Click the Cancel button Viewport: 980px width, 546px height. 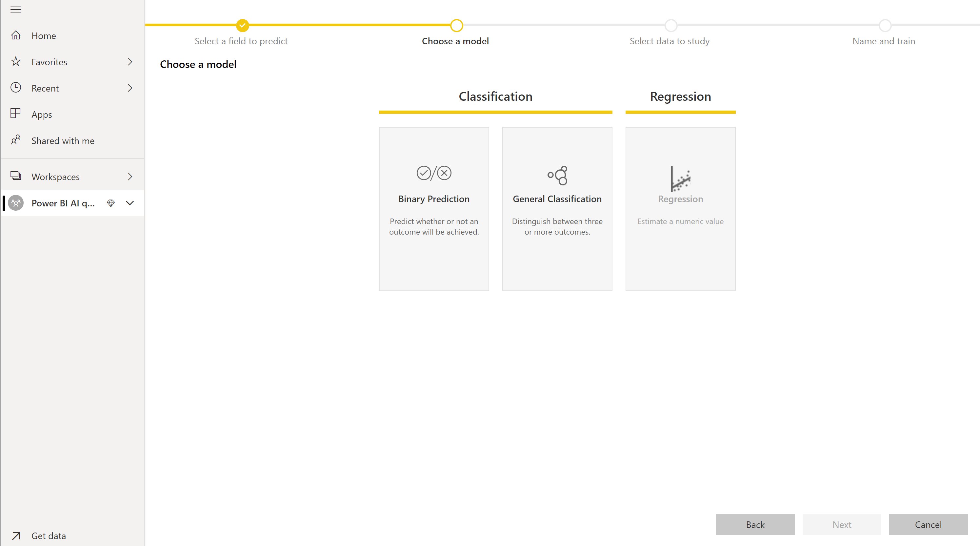point(928,524)
